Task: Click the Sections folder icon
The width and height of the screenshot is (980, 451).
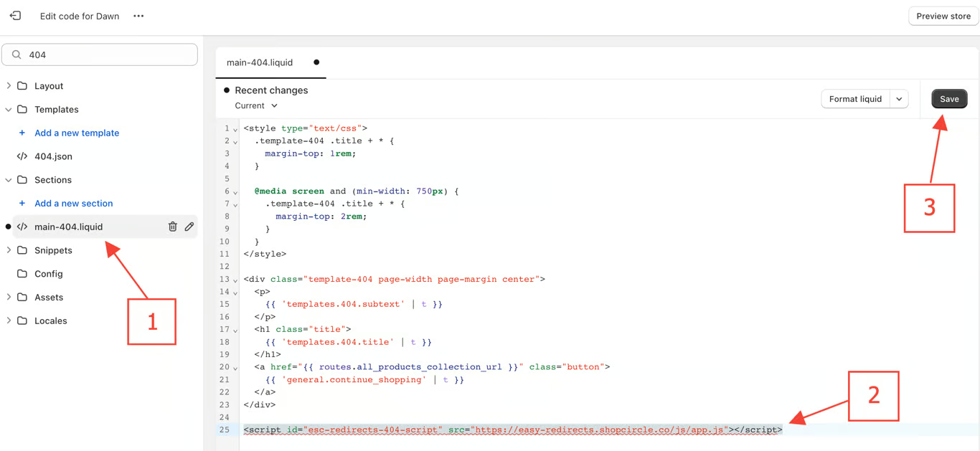Action: coord(22,180)
